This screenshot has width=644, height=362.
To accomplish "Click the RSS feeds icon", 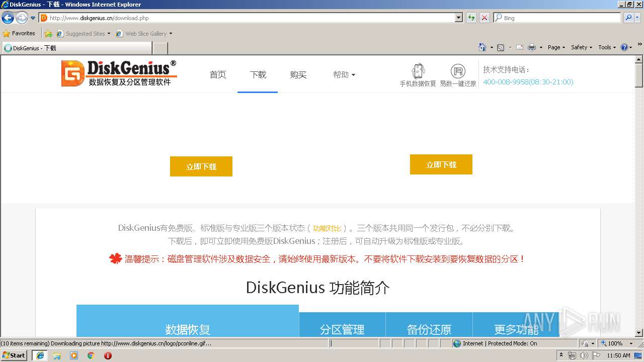I will pos(501,47).
